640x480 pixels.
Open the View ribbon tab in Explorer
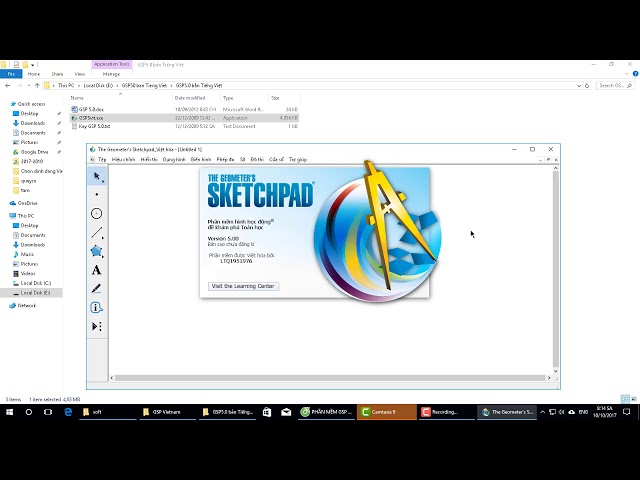pos(80,74)
